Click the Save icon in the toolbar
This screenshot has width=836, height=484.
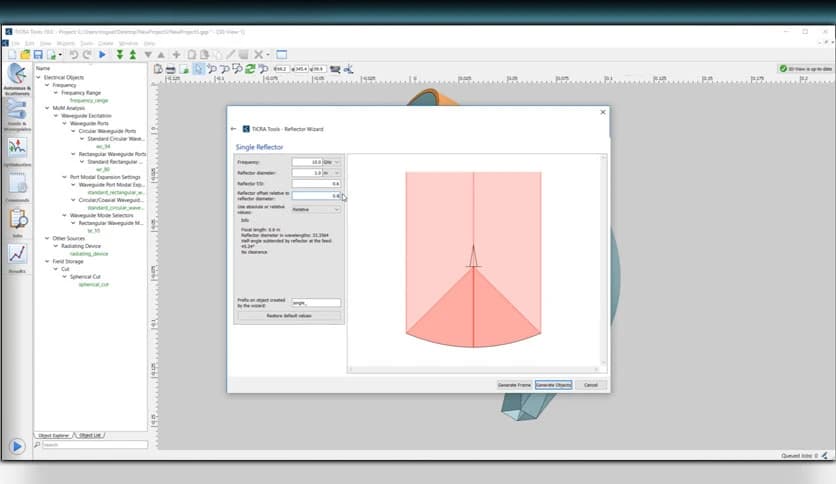39,54
